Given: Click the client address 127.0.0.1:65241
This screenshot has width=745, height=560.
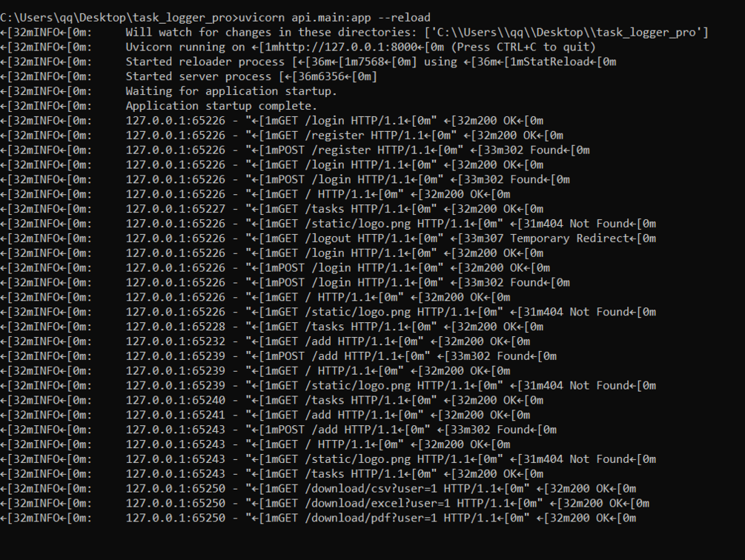Looking at the screenshot, I should click(176, 415).
